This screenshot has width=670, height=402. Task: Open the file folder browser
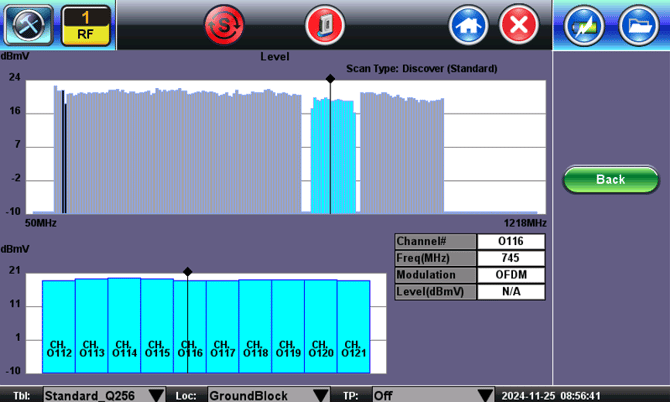(638, 26)
